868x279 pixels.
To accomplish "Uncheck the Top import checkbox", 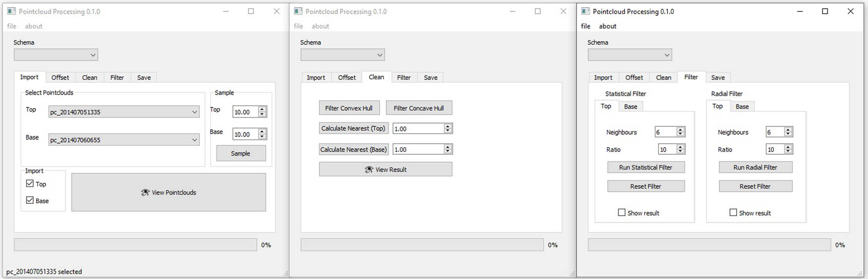I will pyautogui.click(x=30, y=184).
